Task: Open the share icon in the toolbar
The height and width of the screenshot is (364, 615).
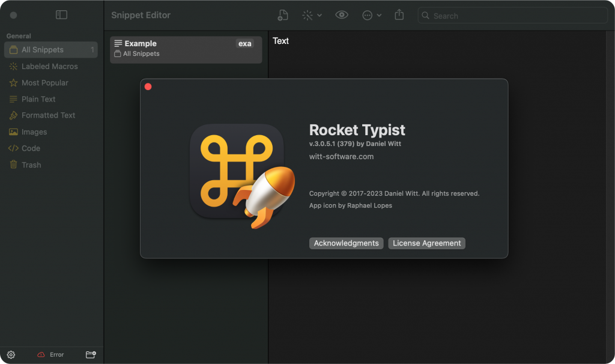Action: [399, 14]
